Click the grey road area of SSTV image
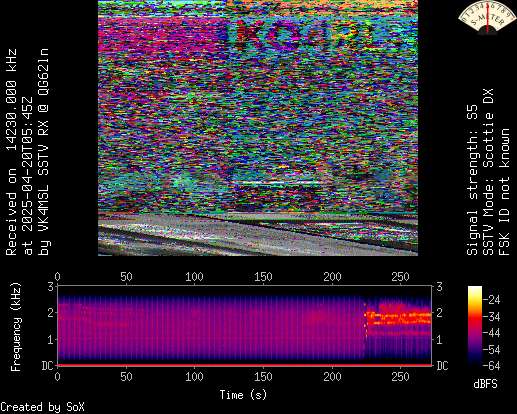 (258, 235)
